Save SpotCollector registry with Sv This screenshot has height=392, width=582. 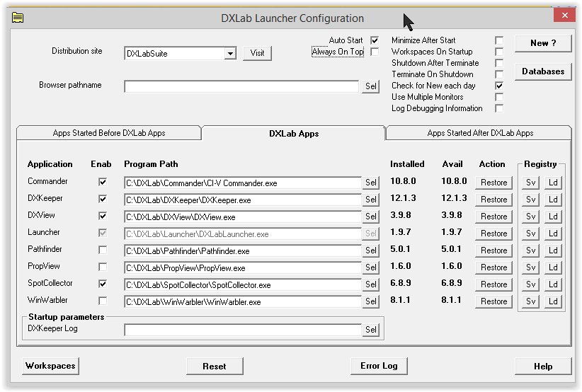click(531, 284)
